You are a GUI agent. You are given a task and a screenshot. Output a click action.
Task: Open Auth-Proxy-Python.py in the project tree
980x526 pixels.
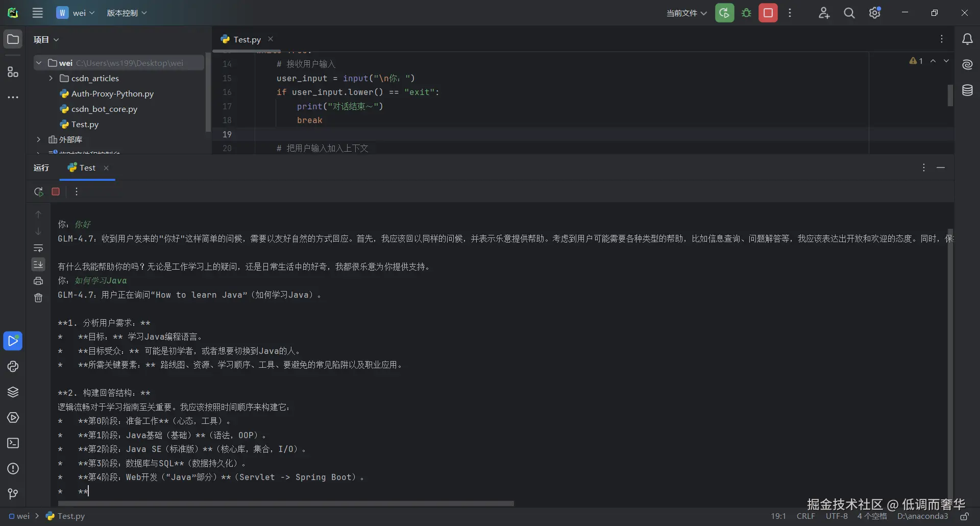[112, 94]
